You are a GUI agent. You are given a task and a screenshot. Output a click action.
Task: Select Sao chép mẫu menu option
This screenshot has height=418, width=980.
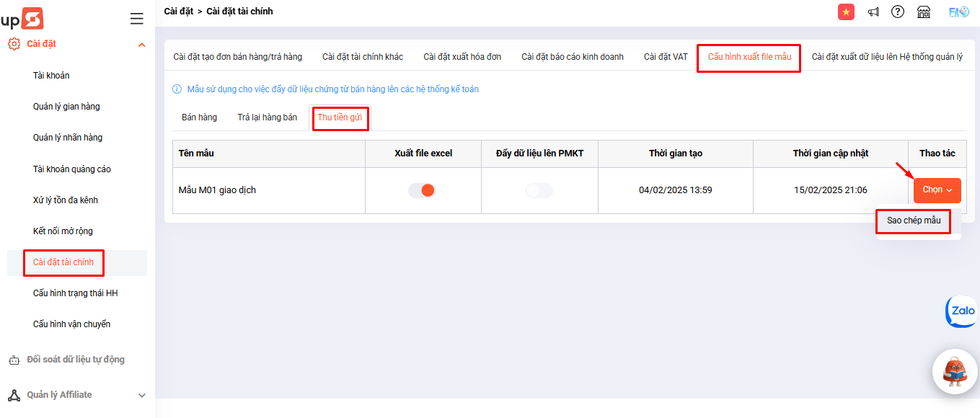[913, 221]
